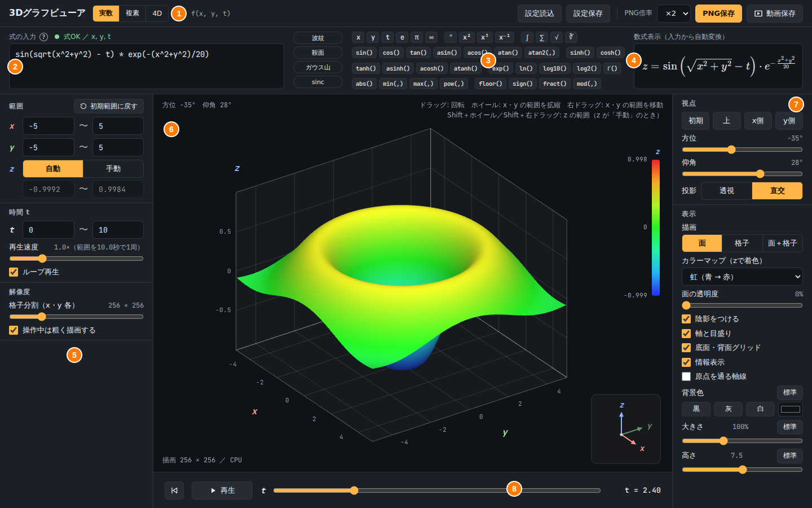Save image with PNG保存
The width and height of the screenshot is (812, 508).
(x=718, y=14)
